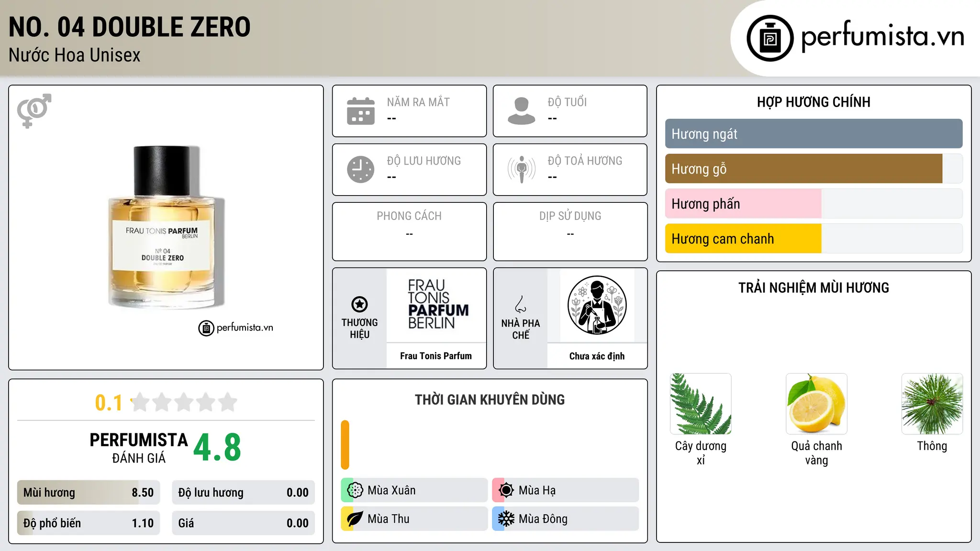Click the Chưa xác định perfumer label
The width and height of the screenshot is (980, 551).
tap(597, 356)
